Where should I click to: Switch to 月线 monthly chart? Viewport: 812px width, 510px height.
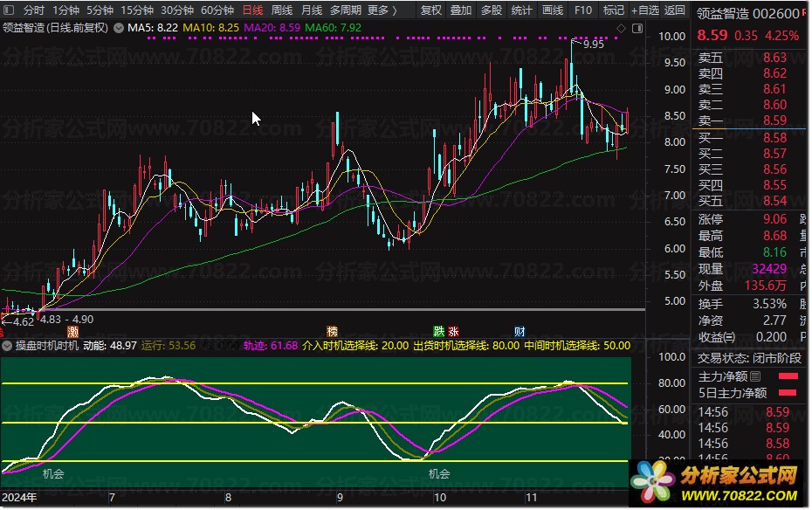point(312,10)
